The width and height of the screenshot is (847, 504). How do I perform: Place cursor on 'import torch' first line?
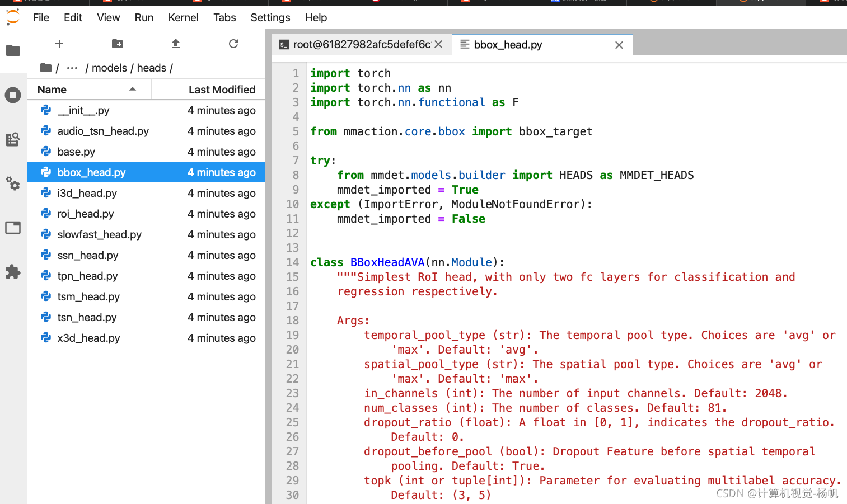(350, 73)
